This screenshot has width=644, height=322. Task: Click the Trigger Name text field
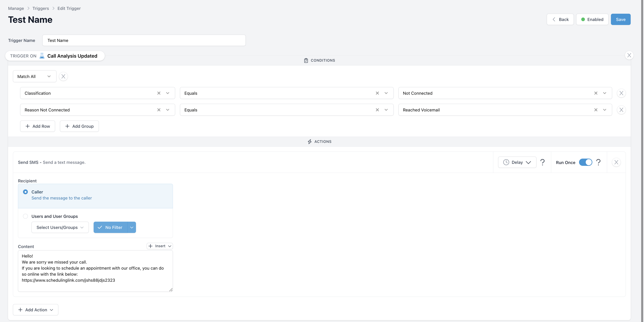(x=144, y=41)
